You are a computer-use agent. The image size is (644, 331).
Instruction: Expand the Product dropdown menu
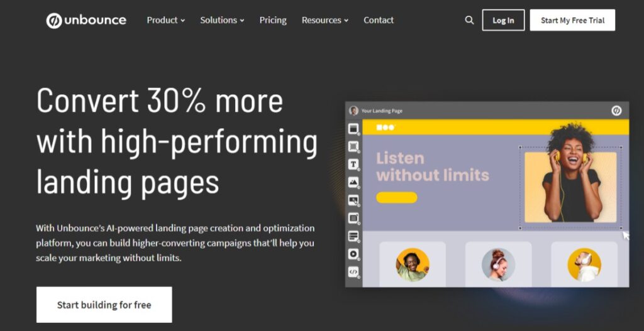(166, 20)
